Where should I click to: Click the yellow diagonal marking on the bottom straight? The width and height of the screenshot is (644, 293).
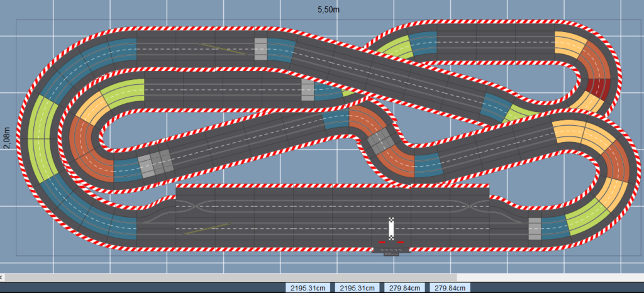[x=206, y=229]
